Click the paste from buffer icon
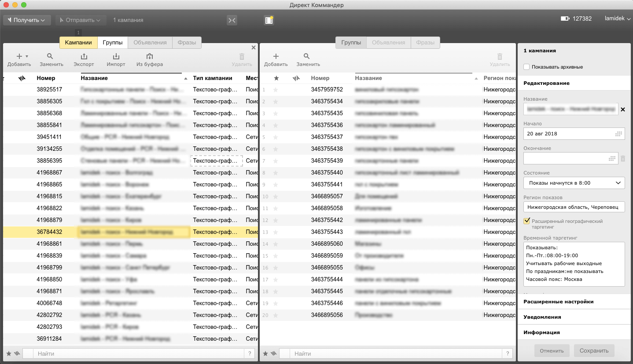Image resolution: width=633 pixels, height=364 pixels. [149, 57]
